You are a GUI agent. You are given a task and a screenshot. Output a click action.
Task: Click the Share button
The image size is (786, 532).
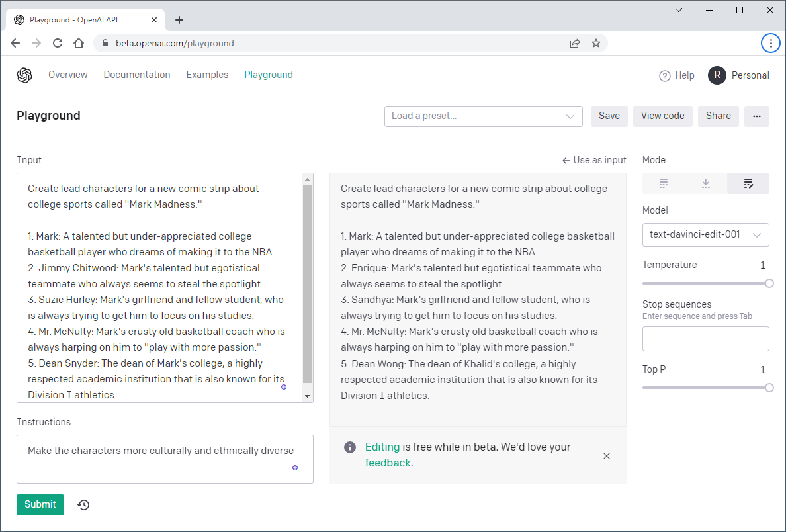tap(719, 116)
